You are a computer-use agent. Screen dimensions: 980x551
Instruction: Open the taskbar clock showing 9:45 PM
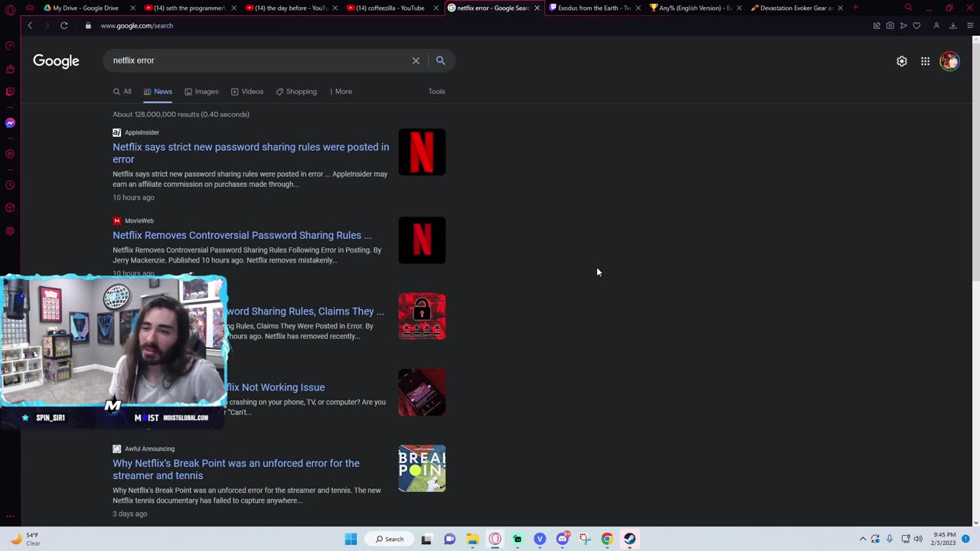pos(945,539)
